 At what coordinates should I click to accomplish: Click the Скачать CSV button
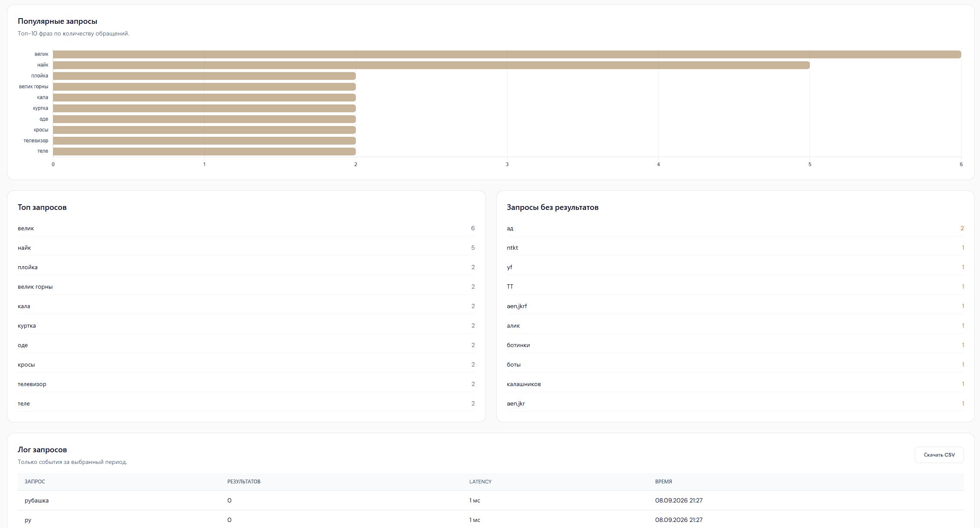(x=939, y=455)
